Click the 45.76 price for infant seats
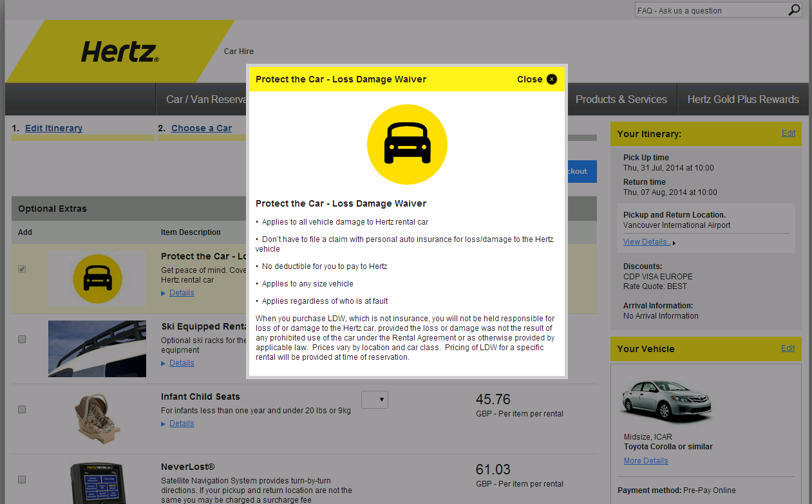 pos(493,399)
